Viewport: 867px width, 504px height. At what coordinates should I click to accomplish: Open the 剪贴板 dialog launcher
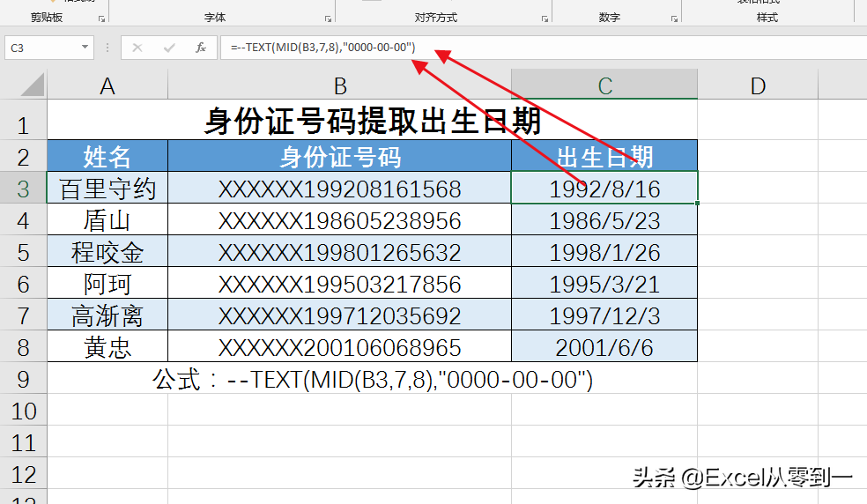(x=101, y=19)
